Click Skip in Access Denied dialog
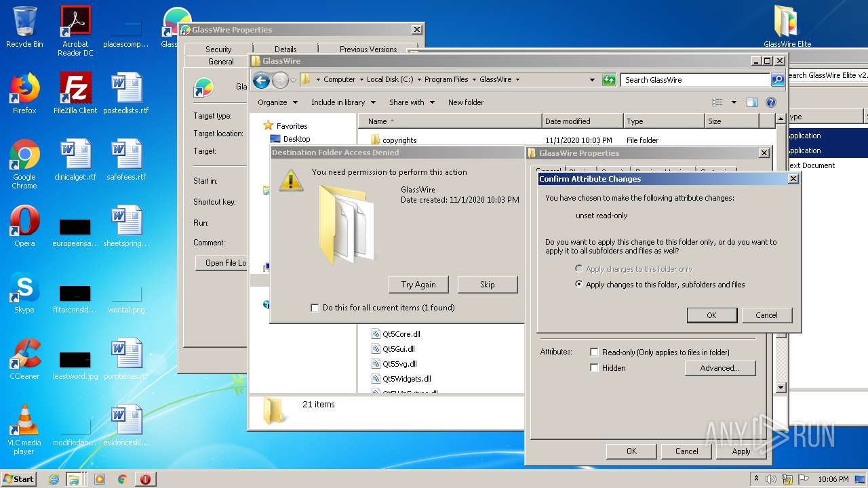This screenshot has width=868, height=488. click(x=488, y=285)
